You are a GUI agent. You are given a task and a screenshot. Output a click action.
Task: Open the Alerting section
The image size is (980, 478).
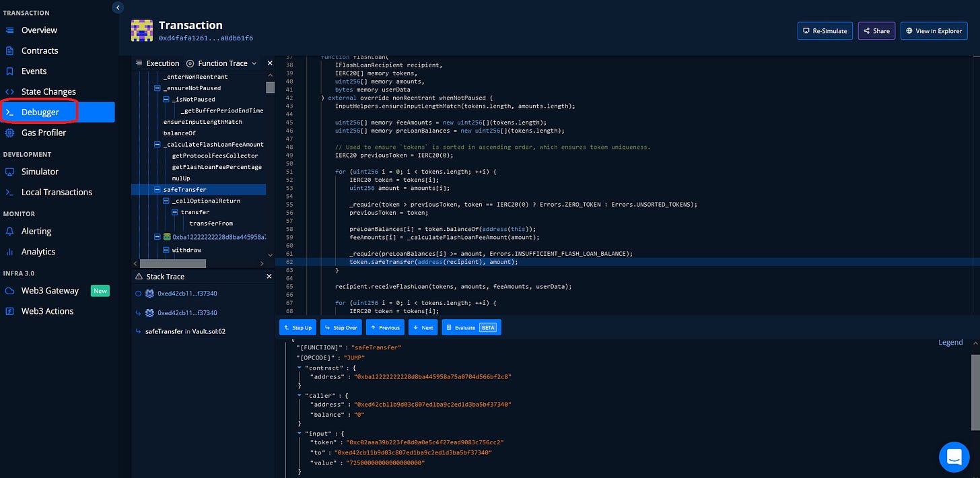pos(36,231)
